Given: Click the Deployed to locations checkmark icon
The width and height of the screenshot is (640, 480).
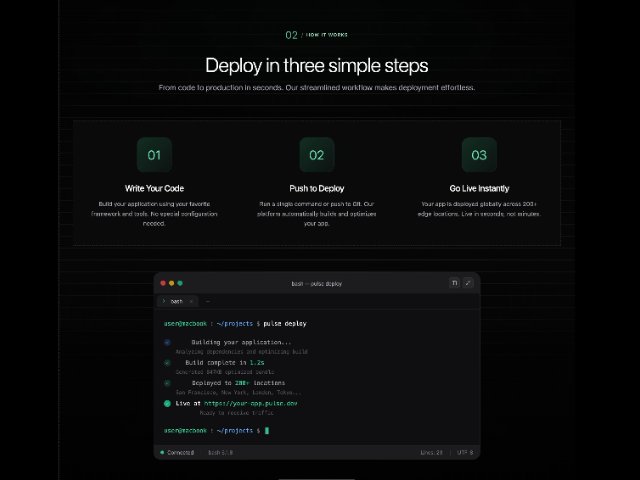Looking at the screenshot, I should (167, 383).
